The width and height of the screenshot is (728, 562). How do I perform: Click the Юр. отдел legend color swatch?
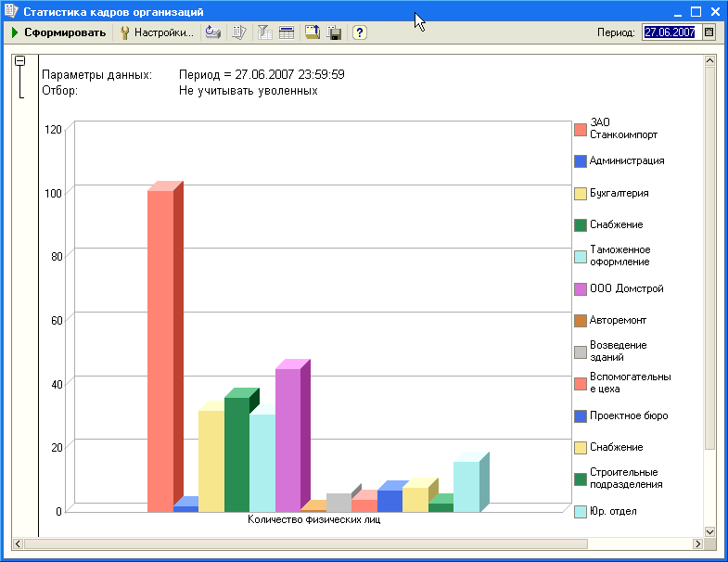pos(581,512)
